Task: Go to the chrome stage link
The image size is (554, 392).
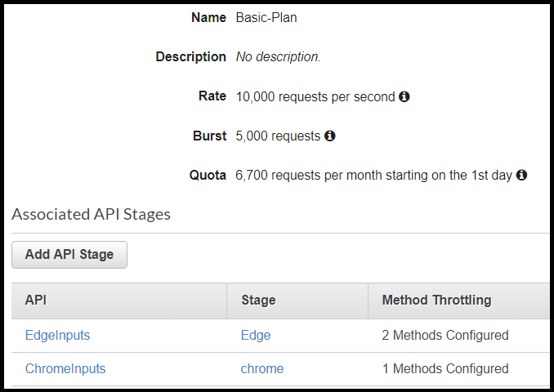Action: (x=261, y=368)
